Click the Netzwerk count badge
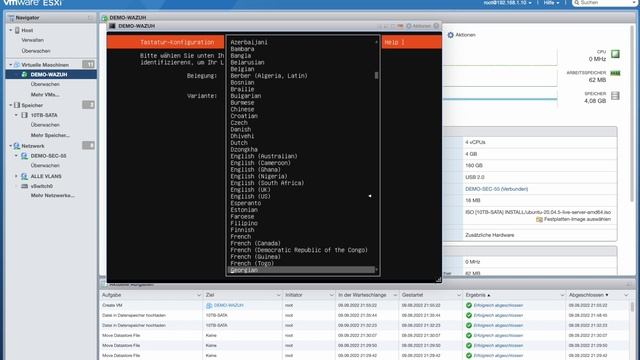 (88, 145)
